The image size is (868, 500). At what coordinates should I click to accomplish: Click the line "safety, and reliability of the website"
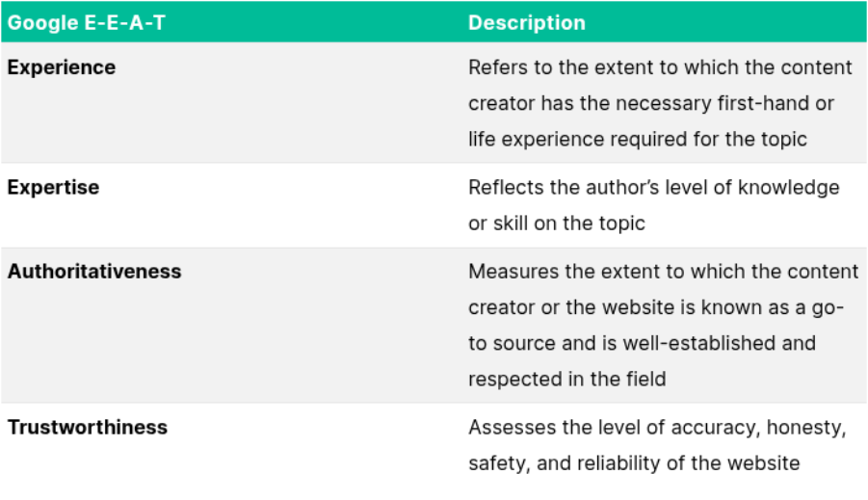(x=634, y=462)
